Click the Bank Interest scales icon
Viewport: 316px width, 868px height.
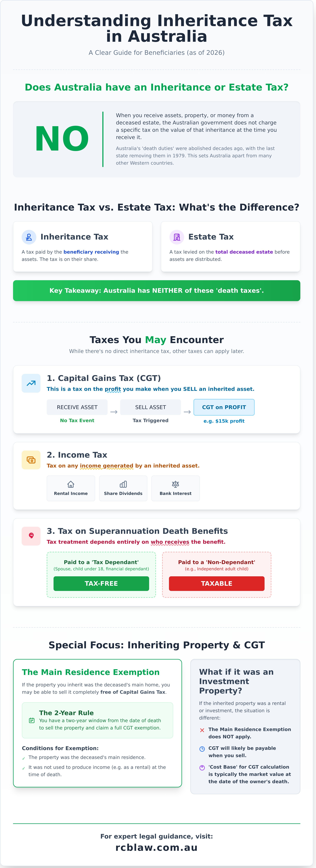pyautogui.click(x=175, y=484)
